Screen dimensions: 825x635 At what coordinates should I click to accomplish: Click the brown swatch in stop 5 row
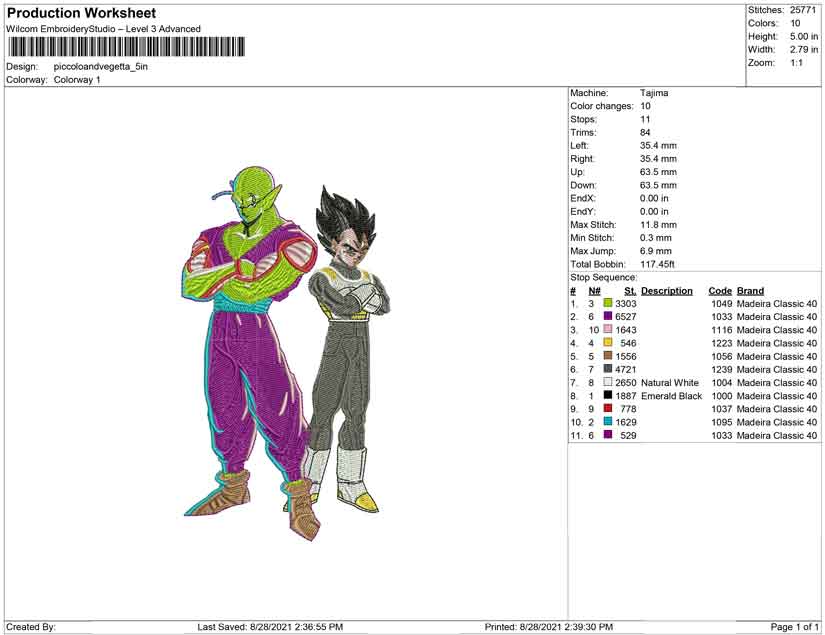tap(608, 356)
